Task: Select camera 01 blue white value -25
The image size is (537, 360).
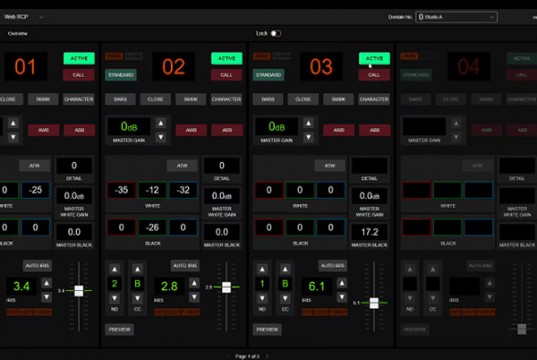Action: [36, 190]
